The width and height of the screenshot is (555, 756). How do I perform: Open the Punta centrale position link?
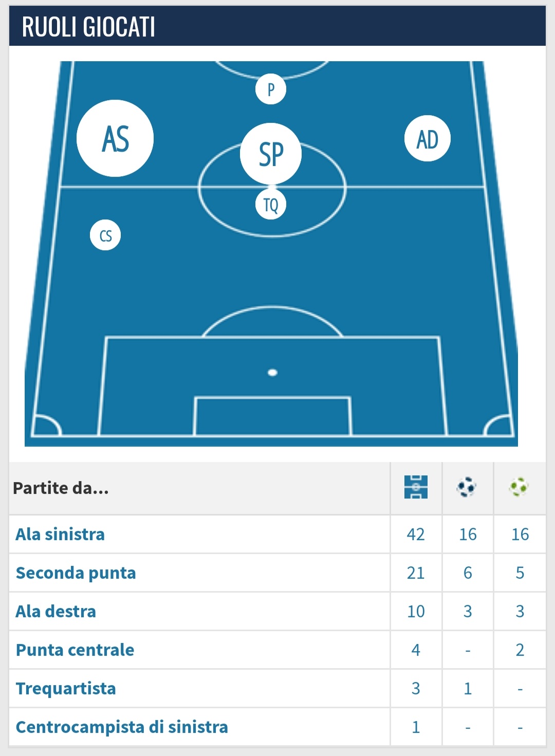coord(75,650)
